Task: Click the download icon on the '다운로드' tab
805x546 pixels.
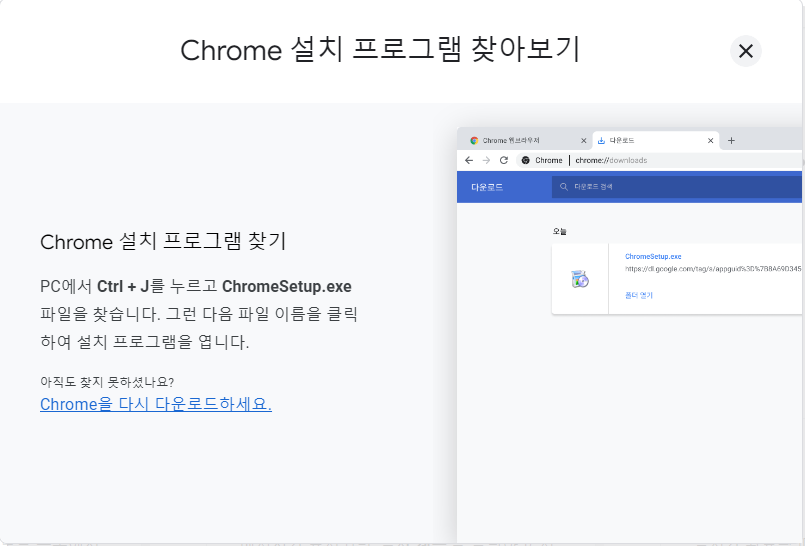Action: pyautogui.click(x=601, y=141)
